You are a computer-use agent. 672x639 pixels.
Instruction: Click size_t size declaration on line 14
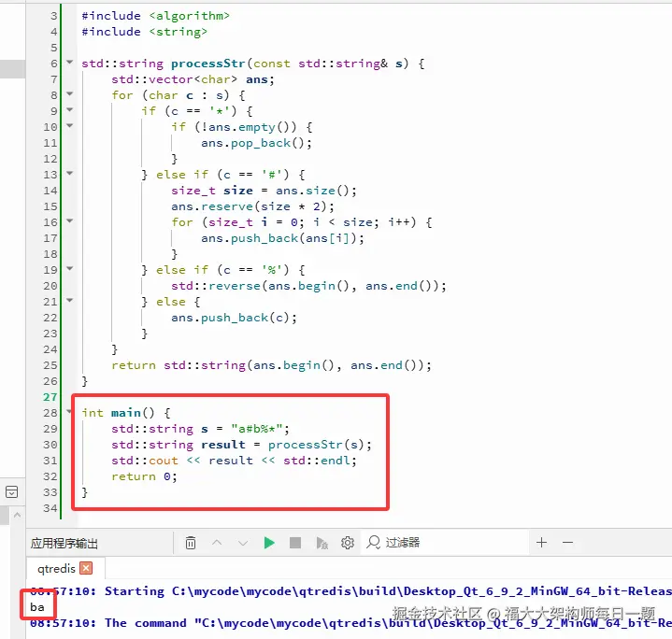264,191
